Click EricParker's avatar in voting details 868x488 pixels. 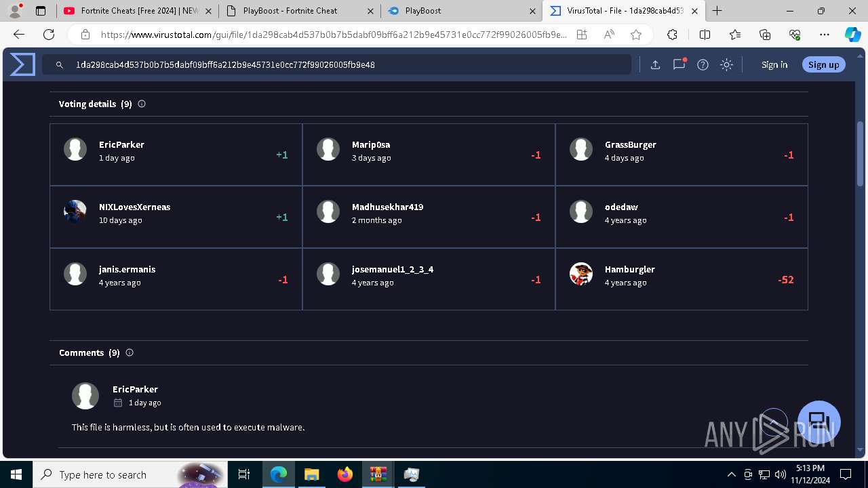click(x=75, y=149)
